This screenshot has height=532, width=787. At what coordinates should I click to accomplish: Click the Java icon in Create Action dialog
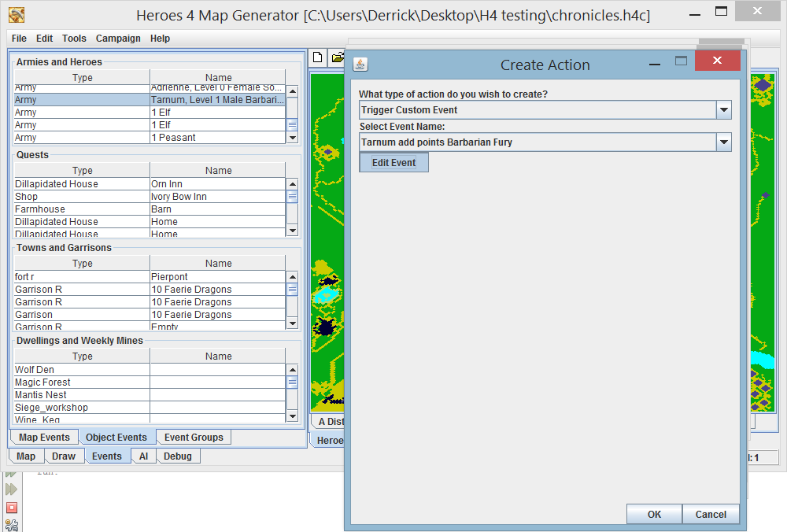point(360,65)
